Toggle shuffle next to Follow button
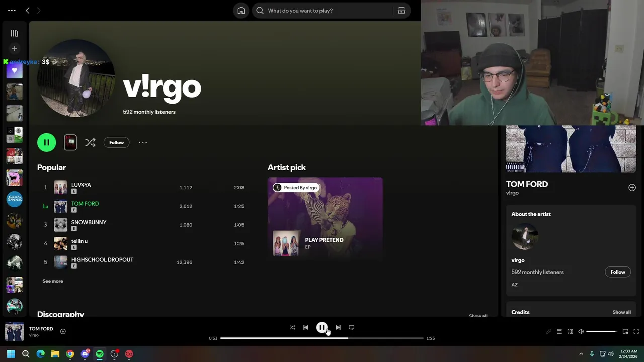This screenshot has height=362, width=644. click(x=90, y=143)
